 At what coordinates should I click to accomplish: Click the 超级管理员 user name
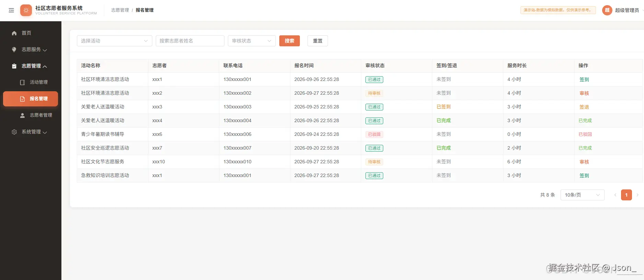(x=627, y=10)
